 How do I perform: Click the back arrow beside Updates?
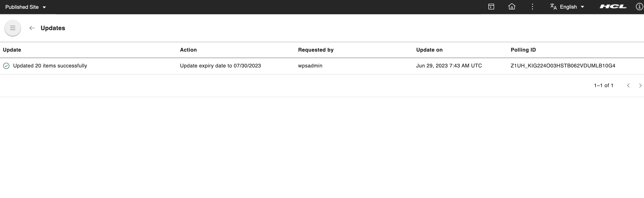[x=32, y=28]
